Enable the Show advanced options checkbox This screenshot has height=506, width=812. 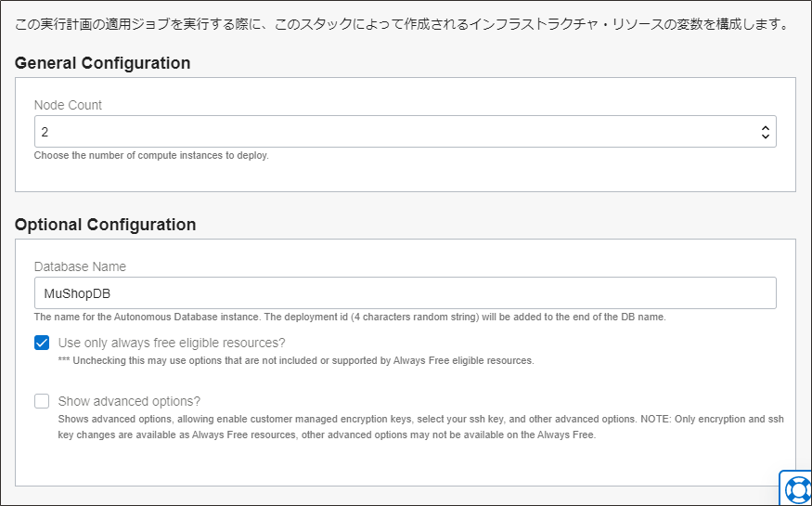(x=42, y=401)
